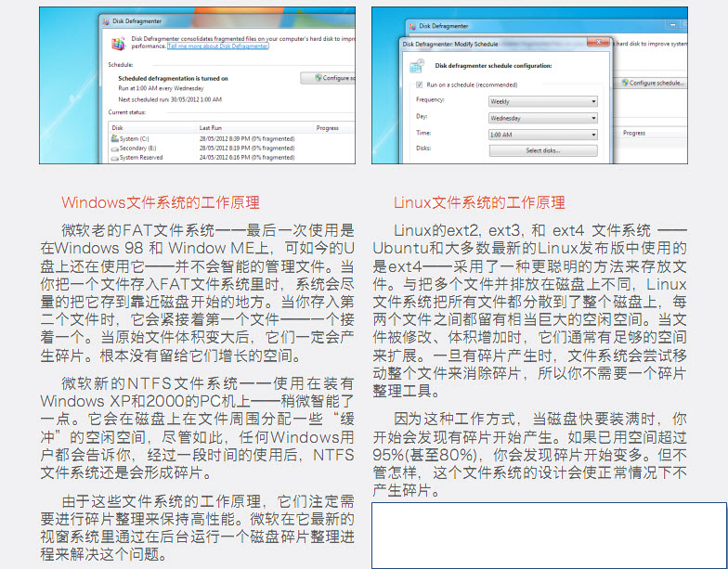Click 'Scheduled defragmentation is turned on' text
This screenshot has width=728, height=569.
pyautogui.click(x=173, y=78)
